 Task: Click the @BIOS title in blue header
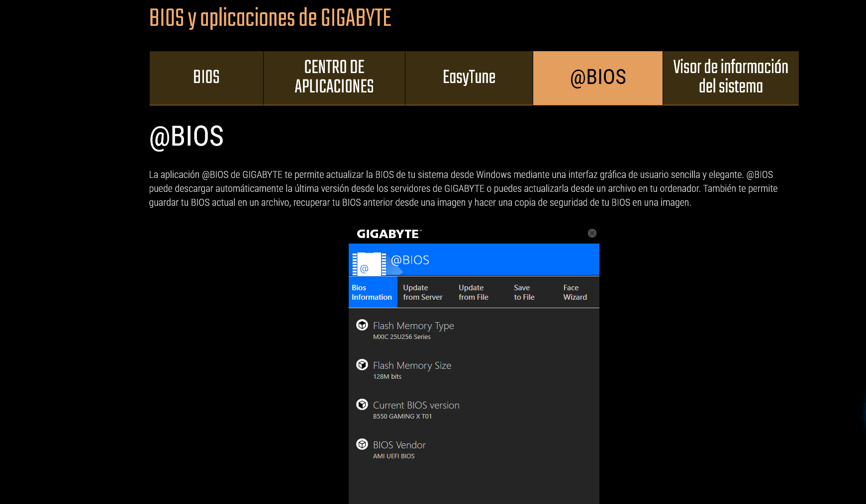(x=410, y=260)
